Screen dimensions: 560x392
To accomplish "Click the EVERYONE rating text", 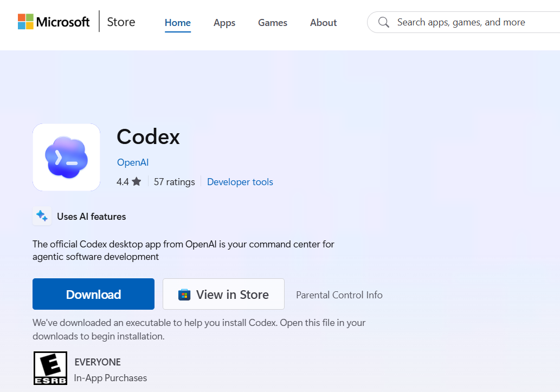I will point(98,362).
